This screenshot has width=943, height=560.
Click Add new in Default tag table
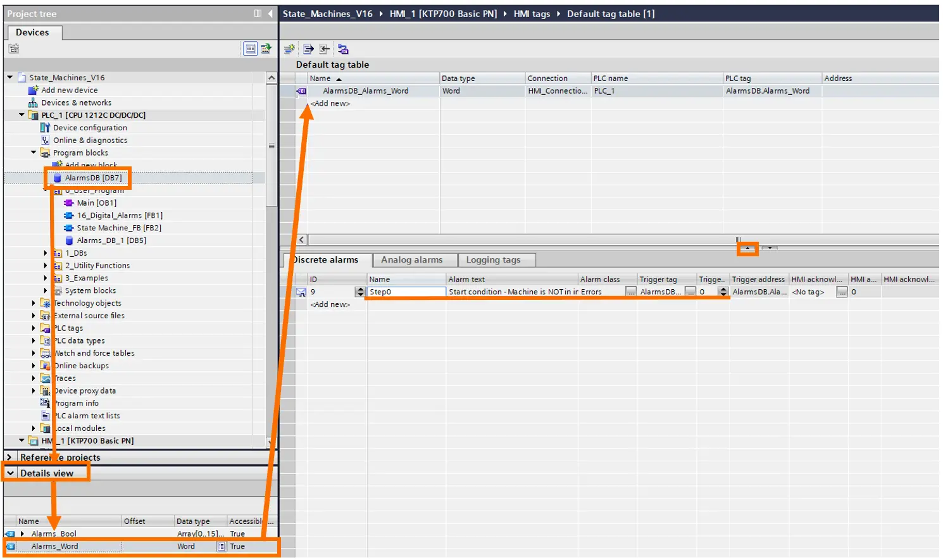330,103
